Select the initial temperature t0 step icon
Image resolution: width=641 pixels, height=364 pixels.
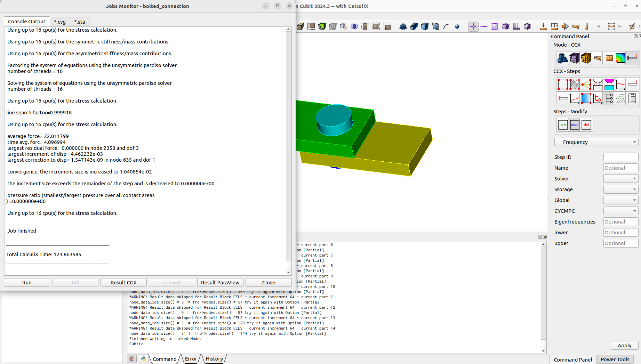click(x=597, y=98)
